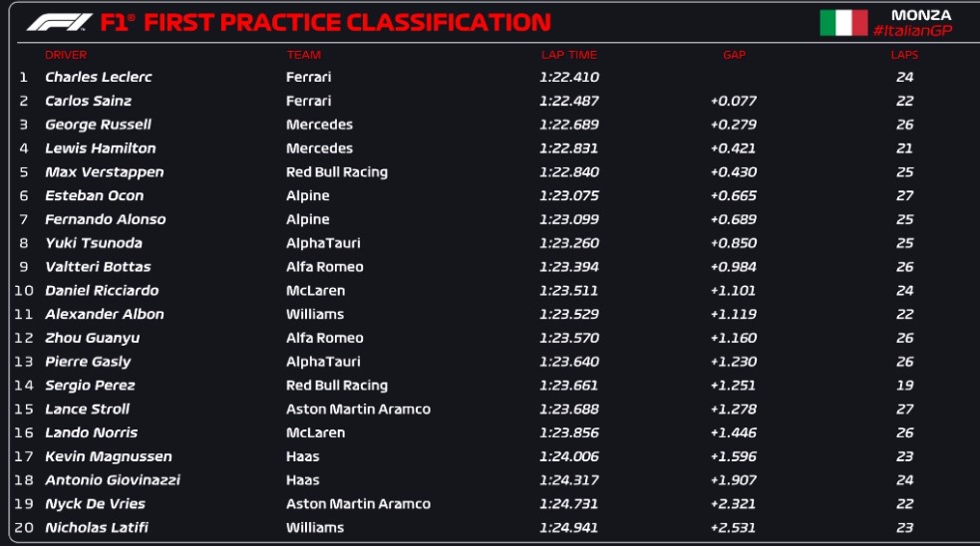Select the DRIVER column header
980x546 pixels.
66,55
